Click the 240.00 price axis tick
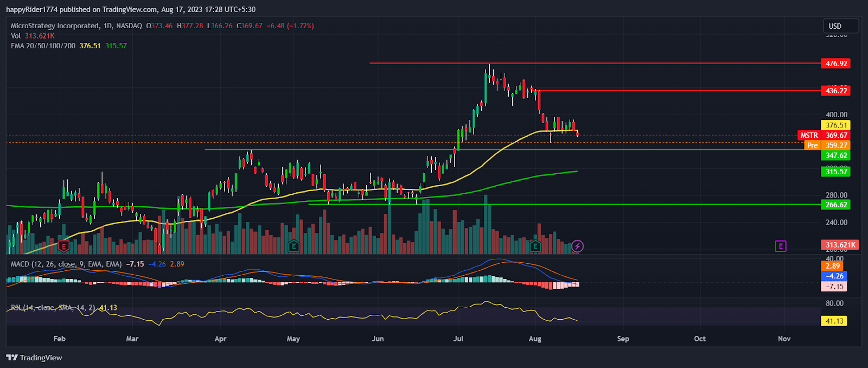The height and width of the screenshot is (368, 868). point(836,222)
